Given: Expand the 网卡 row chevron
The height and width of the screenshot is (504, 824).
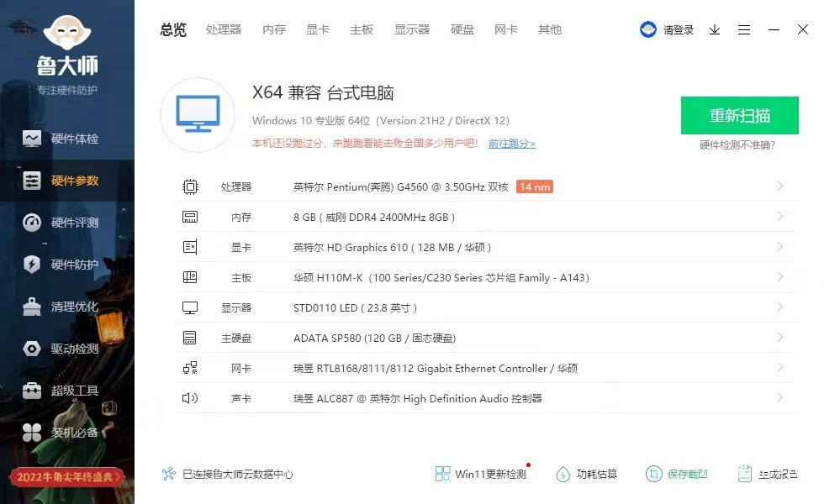Looking at the screenshot, I should [x=780, y=367].
